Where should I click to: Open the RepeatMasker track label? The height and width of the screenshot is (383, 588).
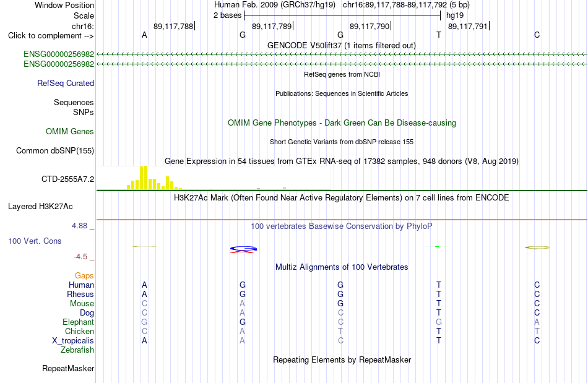(x=68, y=368)
